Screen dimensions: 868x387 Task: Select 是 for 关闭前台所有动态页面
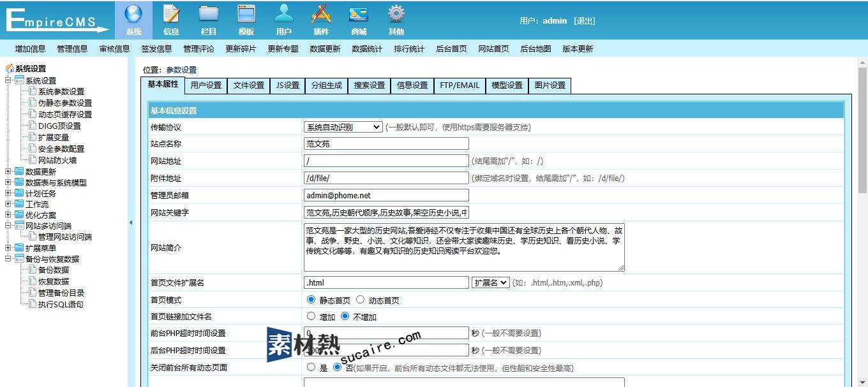(x=311, y=367)
